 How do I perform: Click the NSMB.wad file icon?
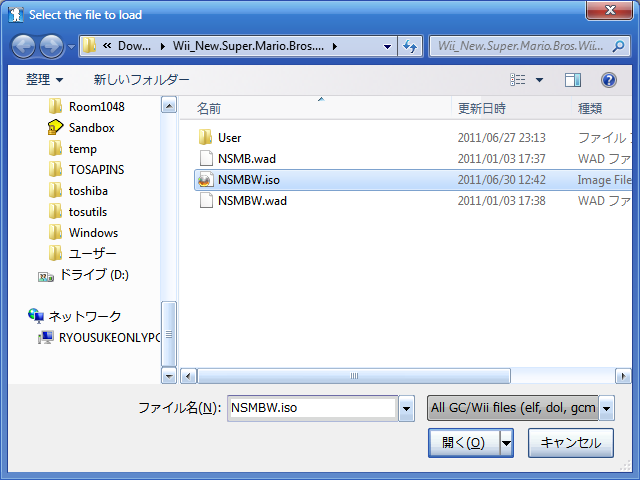click(x=206, y=158)
